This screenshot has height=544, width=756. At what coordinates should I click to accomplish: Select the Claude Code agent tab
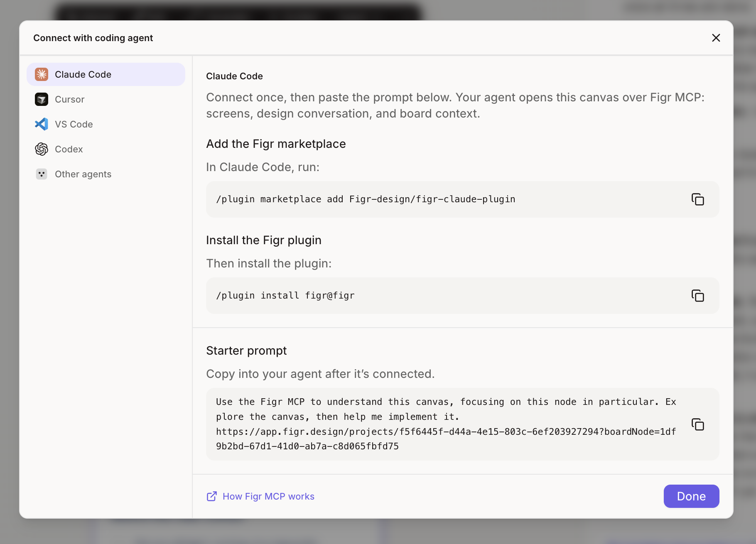tap(106, 74)
